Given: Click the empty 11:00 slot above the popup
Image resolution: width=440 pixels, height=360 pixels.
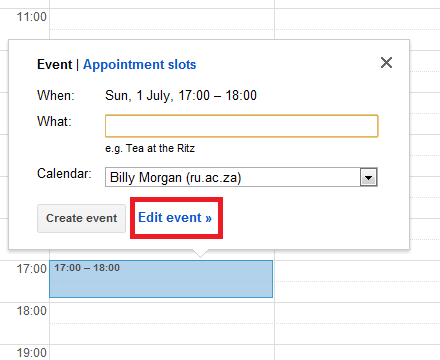Looking at the screenshot, I should tap(162, 24).
